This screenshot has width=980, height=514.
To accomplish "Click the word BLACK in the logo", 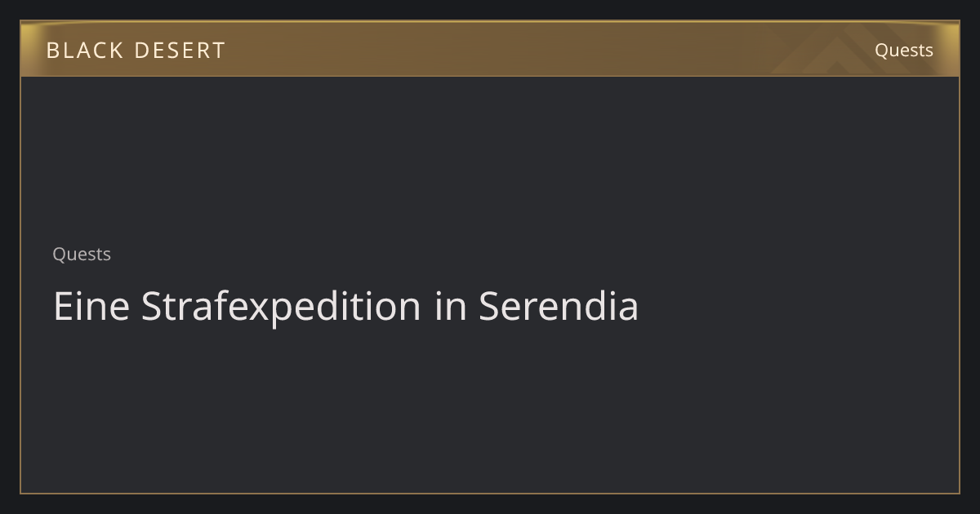I will pyautogui.click(x=84, y=50).
